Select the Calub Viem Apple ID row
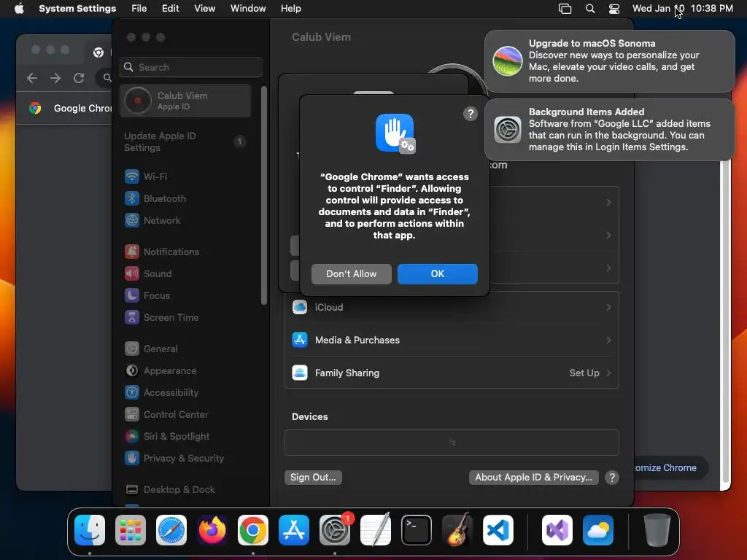 click(185, 101)
